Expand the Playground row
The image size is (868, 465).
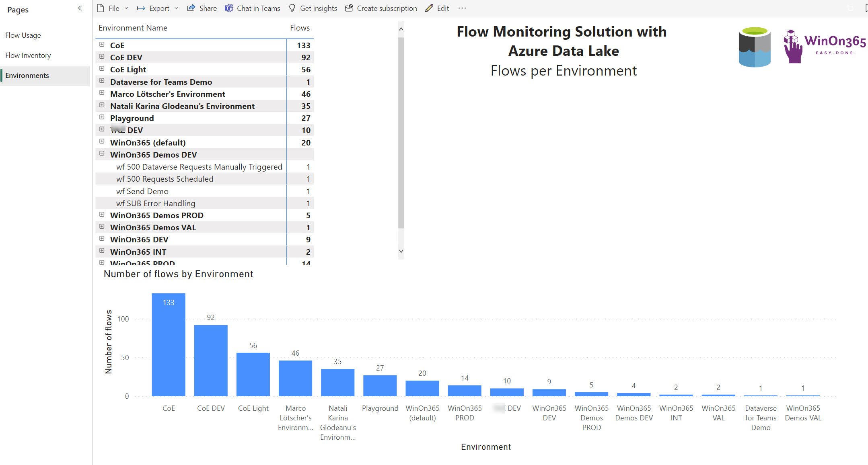pyautogui.click(x=102, y=117)
